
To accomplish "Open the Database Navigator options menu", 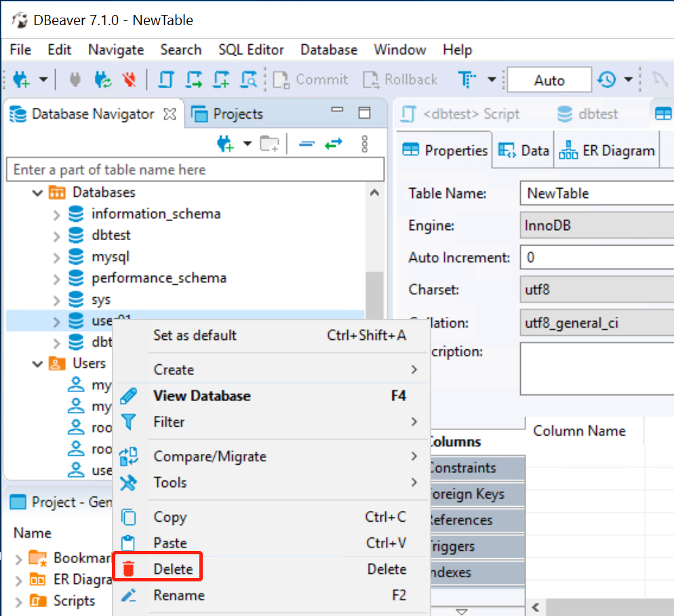I will point(365,144).
